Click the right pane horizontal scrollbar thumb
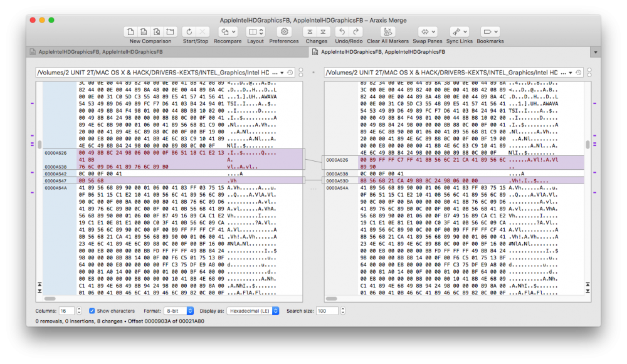The image size is (627, 364). click(332, 298)
